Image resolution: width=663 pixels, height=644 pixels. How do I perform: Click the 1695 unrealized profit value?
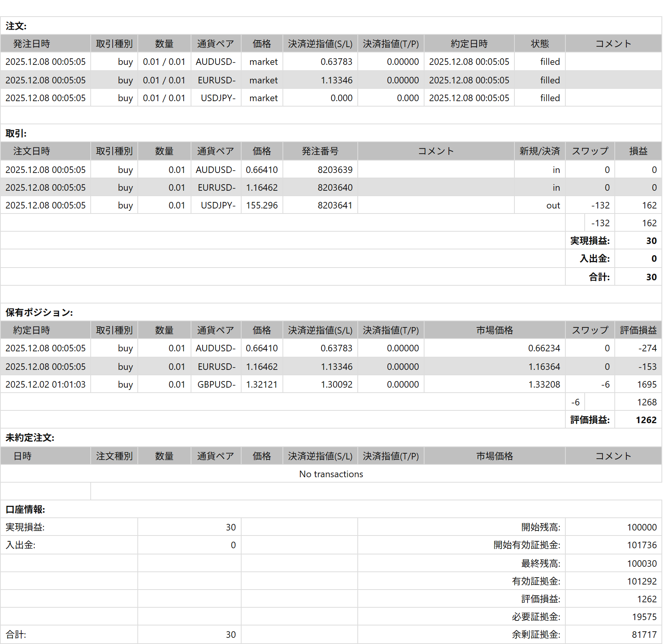(x=646, y=385)
